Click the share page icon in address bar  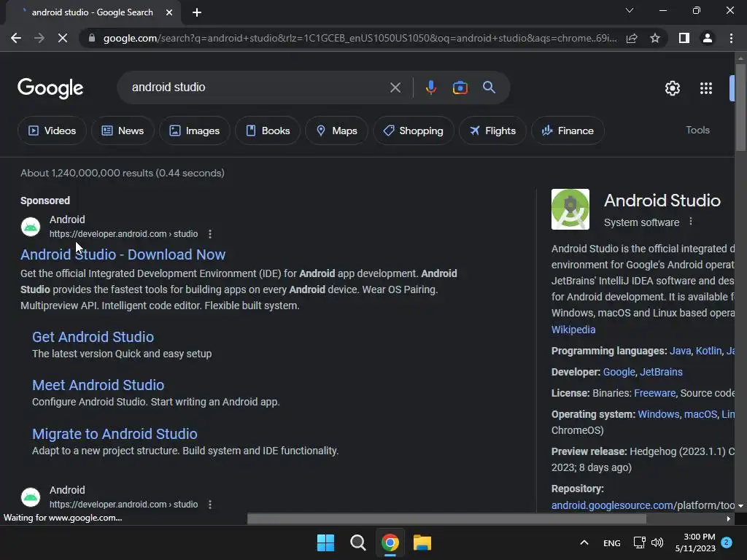[632, 38]
